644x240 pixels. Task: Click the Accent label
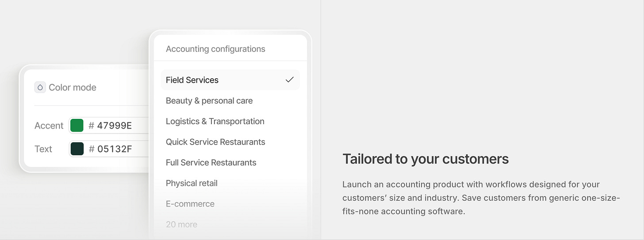pos(49,126)
